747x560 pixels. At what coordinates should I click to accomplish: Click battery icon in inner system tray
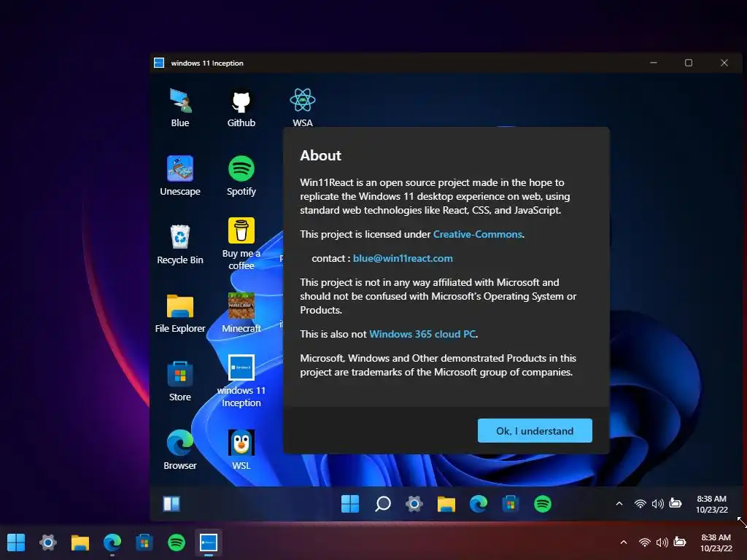click(676, 503)
